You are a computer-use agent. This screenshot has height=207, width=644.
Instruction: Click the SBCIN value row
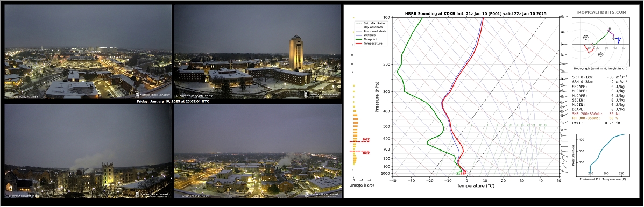(598, 100)
